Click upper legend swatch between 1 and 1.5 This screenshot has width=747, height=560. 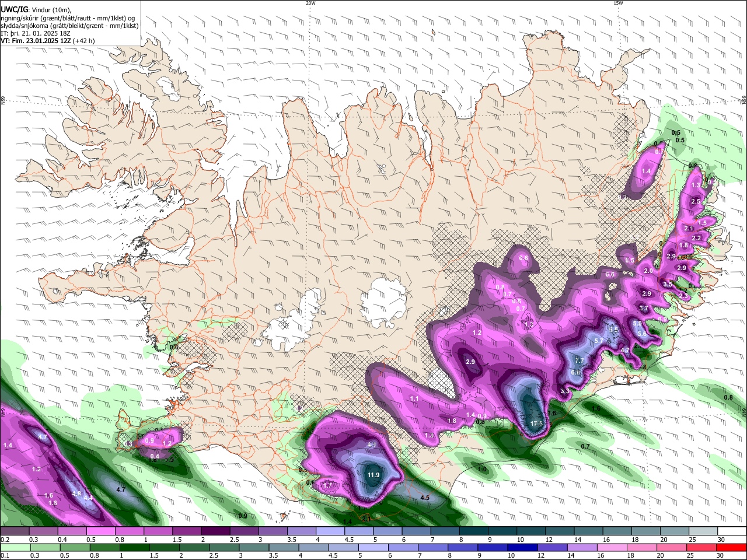coord(158,531)
